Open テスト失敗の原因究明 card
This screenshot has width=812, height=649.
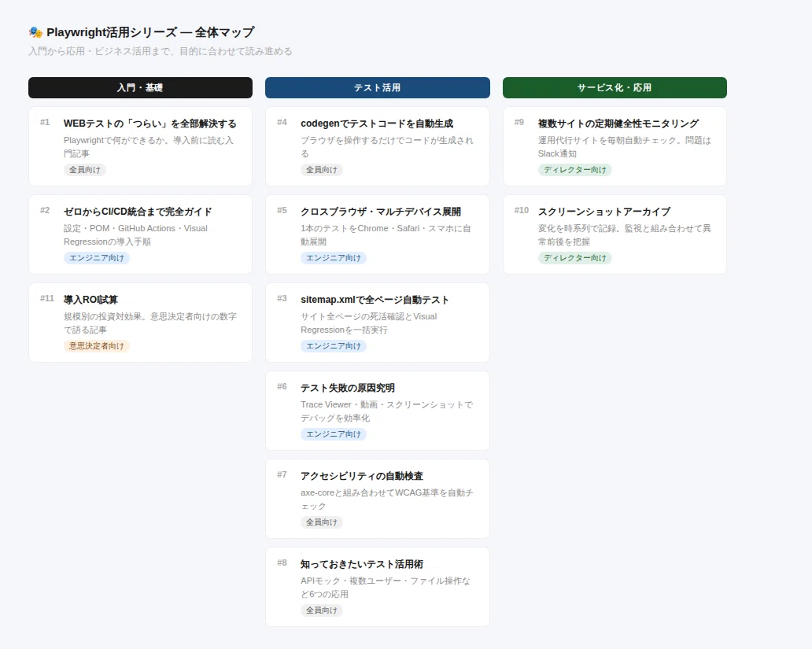(378, 411)
